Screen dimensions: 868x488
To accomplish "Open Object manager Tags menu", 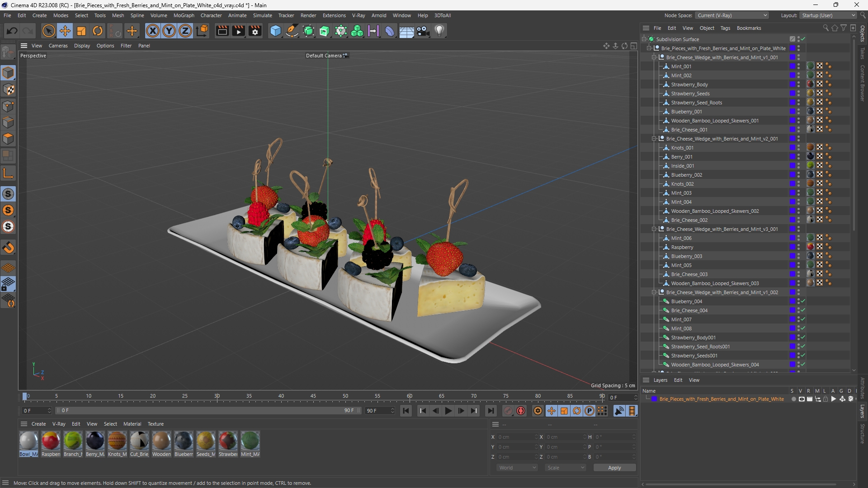I will coord(725,28).
